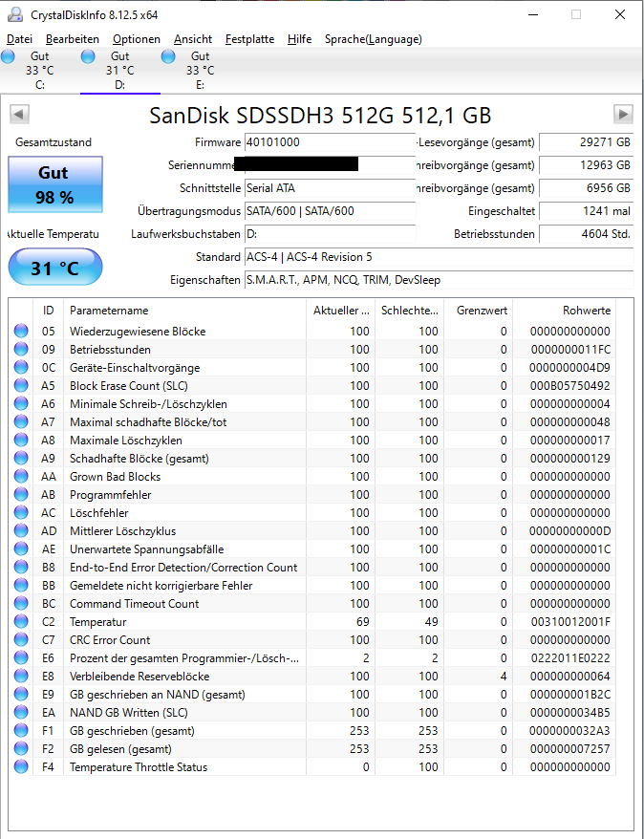Click status icon for Maximal schadhafte Blöcke/tot

click(21, 422)
